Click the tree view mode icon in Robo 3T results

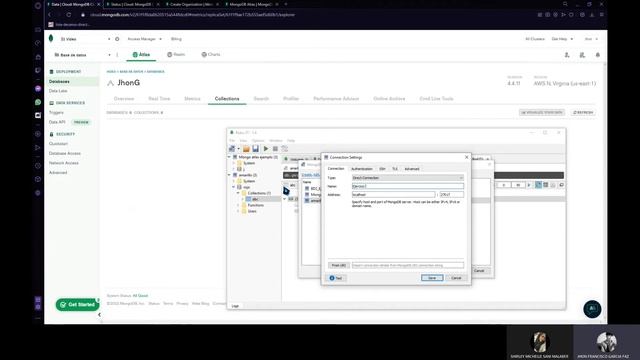click(538, 185)
